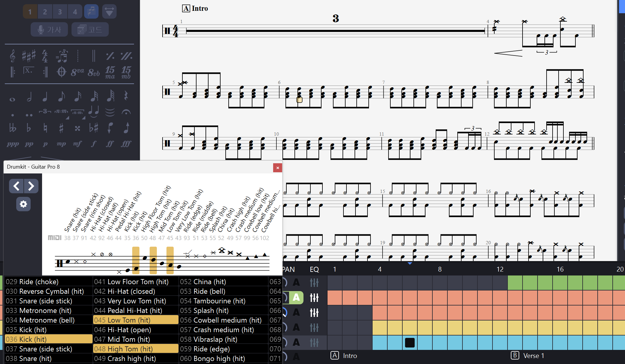Enable the highlighted green A automation button
625x364 pixels.
pos(296,297)
